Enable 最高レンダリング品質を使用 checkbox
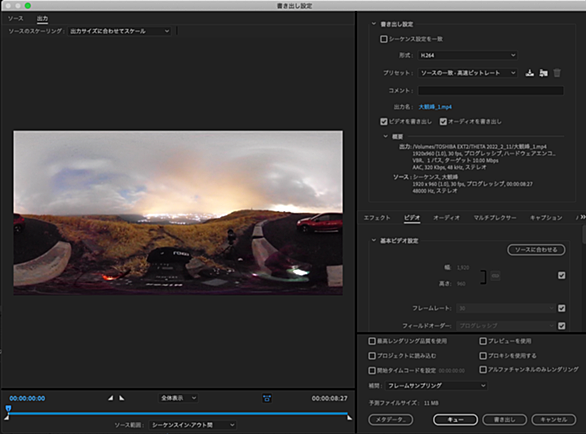The width and height of the screenshot is (586, 434). [x=372, y=341]
